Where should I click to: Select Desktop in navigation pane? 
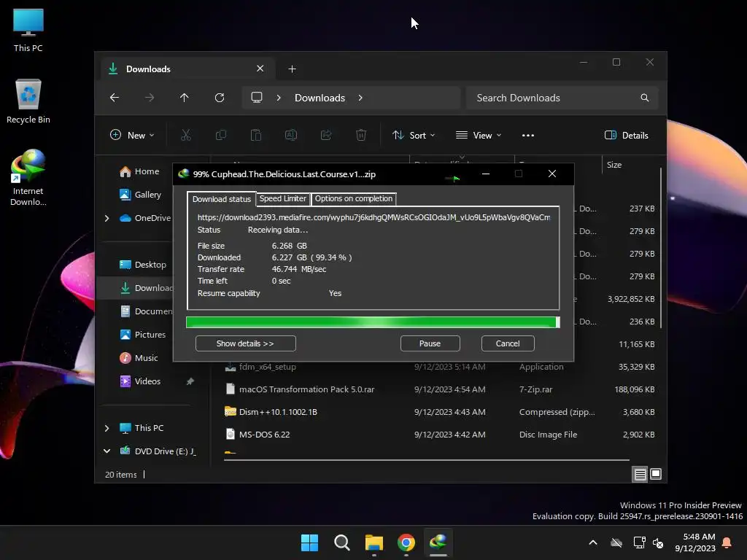coord(143,265)
